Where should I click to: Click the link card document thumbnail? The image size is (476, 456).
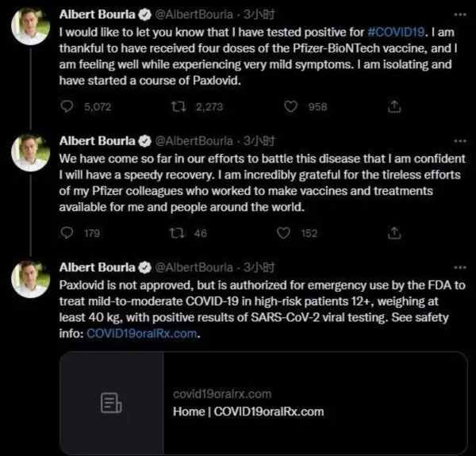[111, 403]
